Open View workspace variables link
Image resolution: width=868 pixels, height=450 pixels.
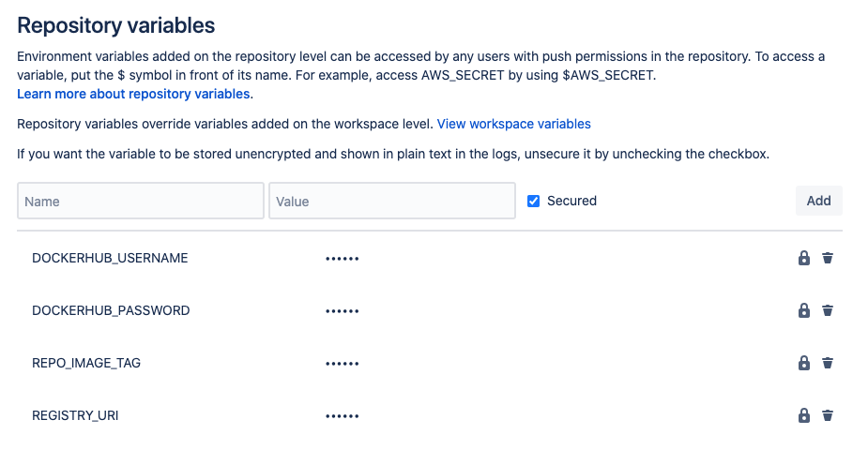[x=513, y=124]
